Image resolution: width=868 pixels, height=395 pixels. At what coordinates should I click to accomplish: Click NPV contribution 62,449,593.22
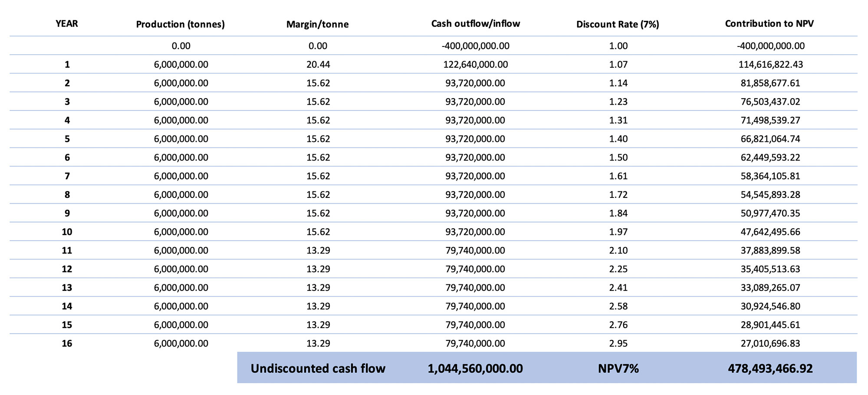[x=770, y=157]
